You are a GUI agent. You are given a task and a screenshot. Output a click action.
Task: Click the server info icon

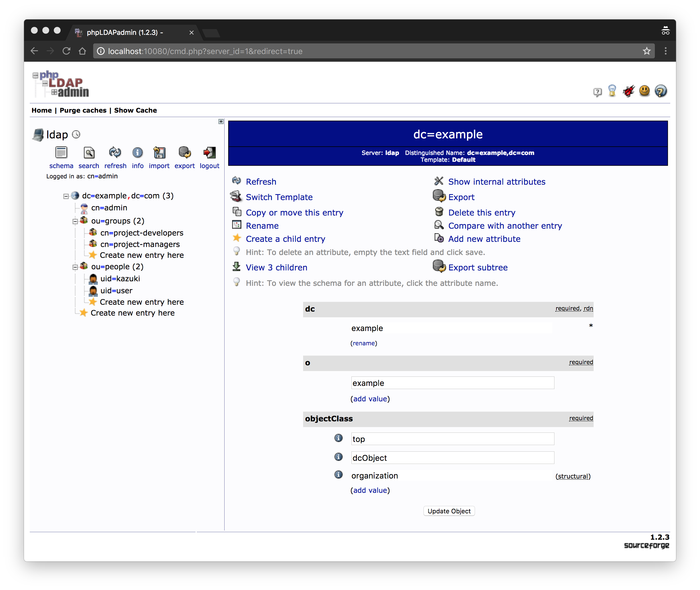[138, 153]
